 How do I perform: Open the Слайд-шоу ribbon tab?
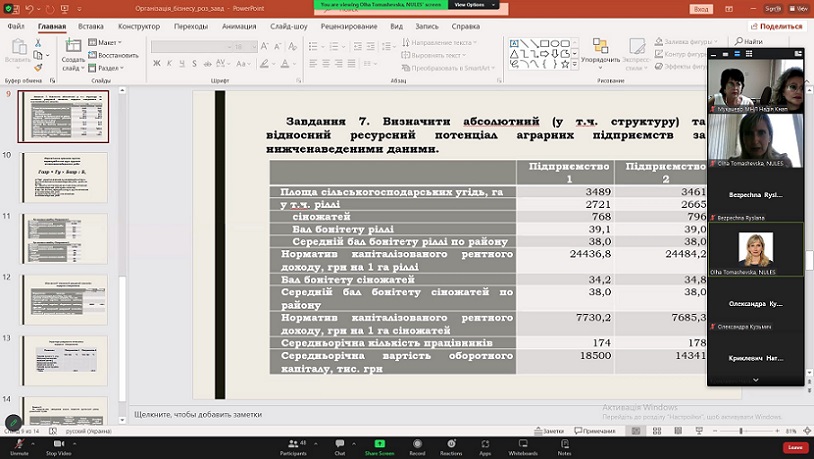289,26
